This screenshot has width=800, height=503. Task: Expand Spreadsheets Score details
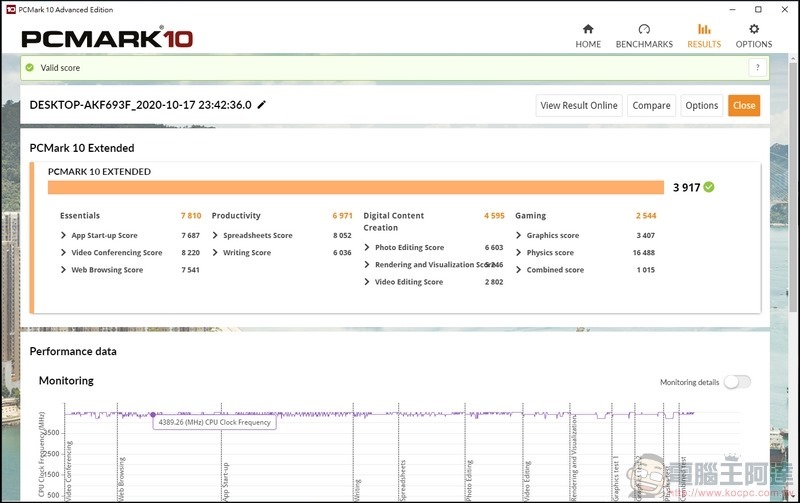click(x=216, y=236)
